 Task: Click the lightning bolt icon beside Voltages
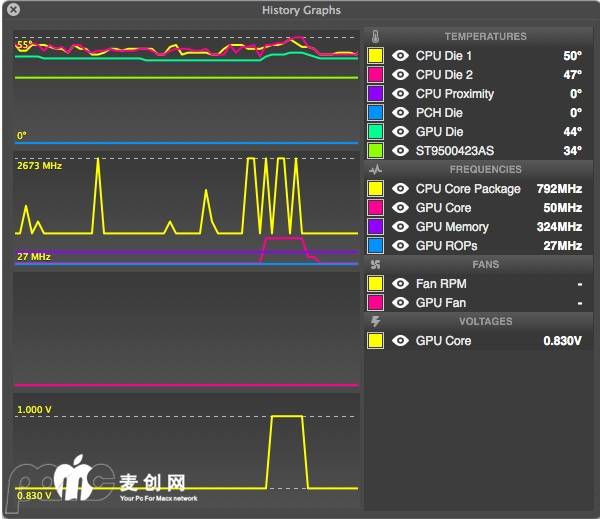[375, 322]
